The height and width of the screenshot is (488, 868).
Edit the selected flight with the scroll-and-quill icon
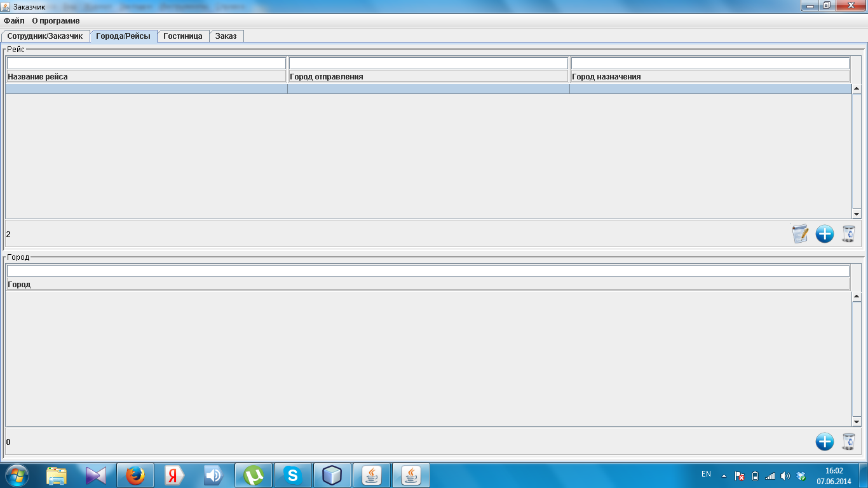[800, 234]
